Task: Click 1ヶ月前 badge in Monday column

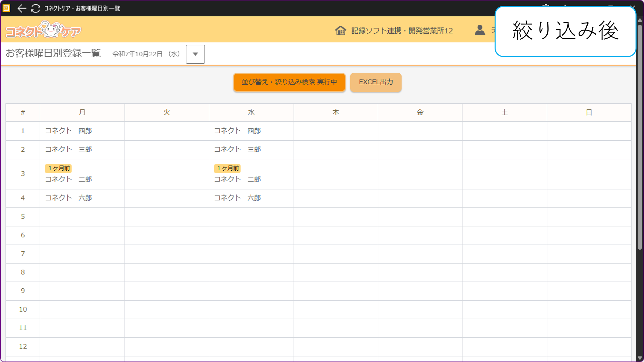Action: pos(59,168)
